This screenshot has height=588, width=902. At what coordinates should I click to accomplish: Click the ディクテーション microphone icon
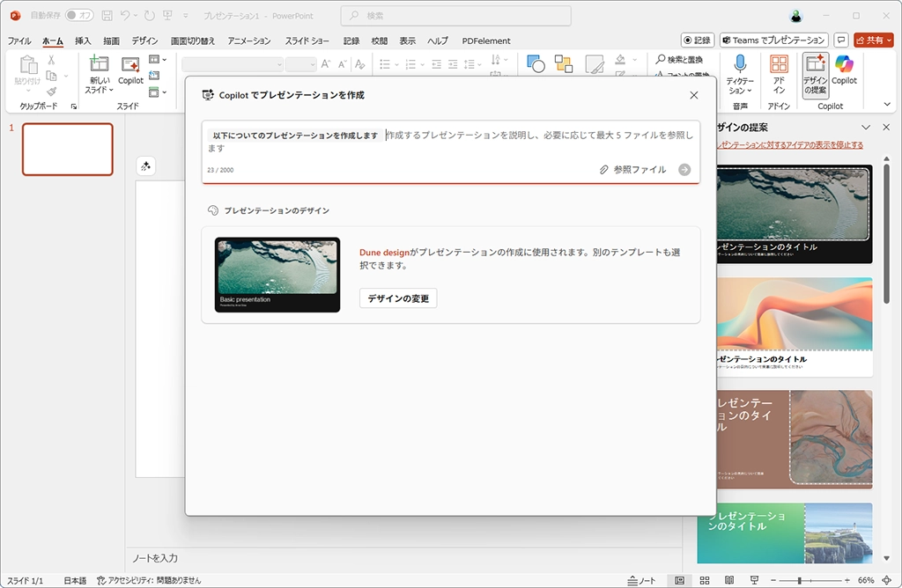[740, 65]
